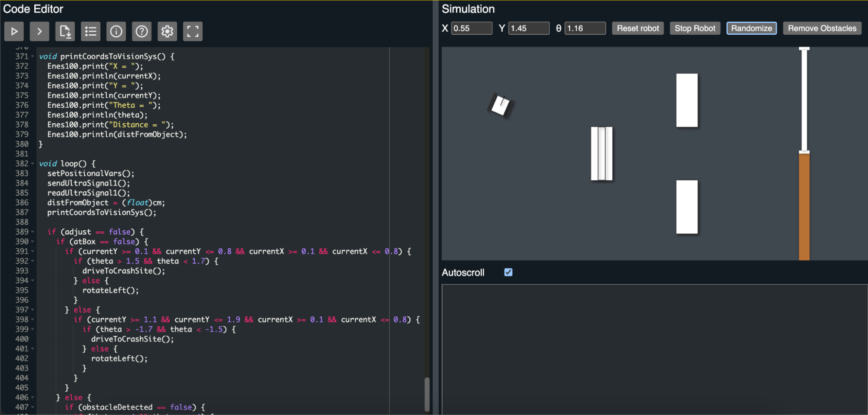Image resolution: width=868 pixels, height=415 pixels.
Task: Collapse code fold arrow at line 371
Action: [x=33, y=56]
